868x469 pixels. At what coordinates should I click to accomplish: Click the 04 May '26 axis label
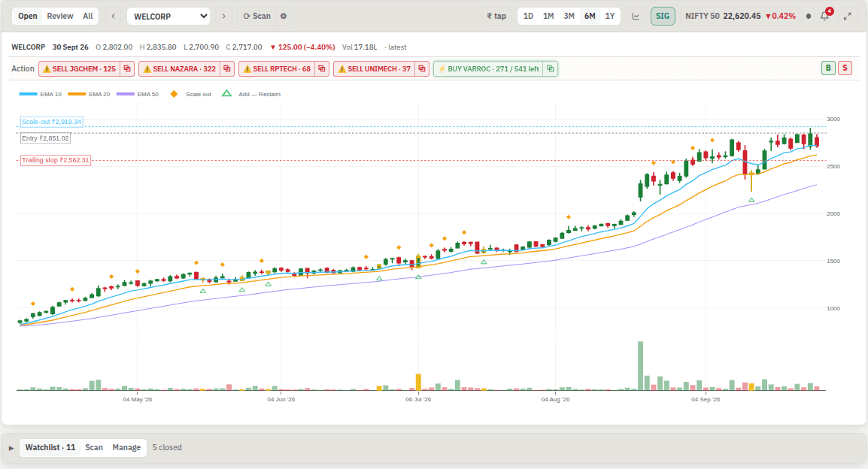coord(138,399)
